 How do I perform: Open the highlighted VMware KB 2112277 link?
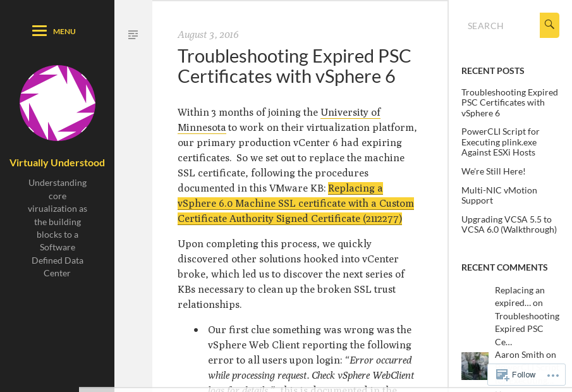tap(296, 204)
